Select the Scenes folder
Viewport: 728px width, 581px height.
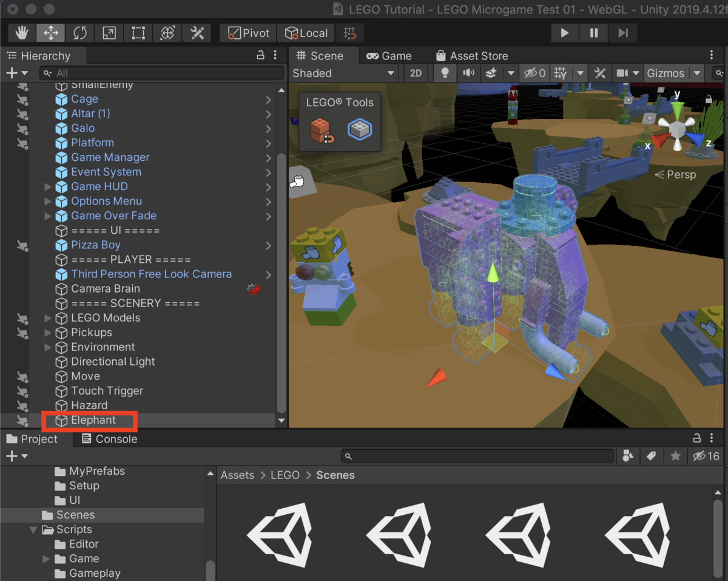tap(75, 515)
